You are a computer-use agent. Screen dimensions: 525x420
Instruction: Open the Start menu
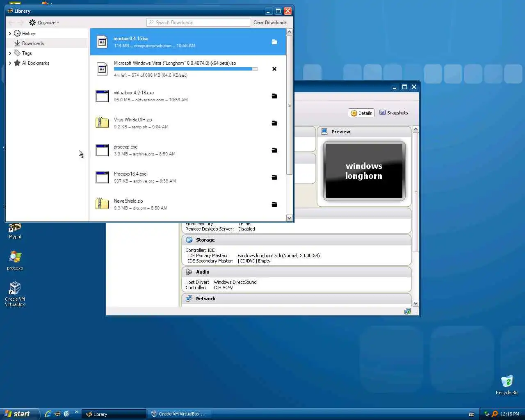point(19,414)
